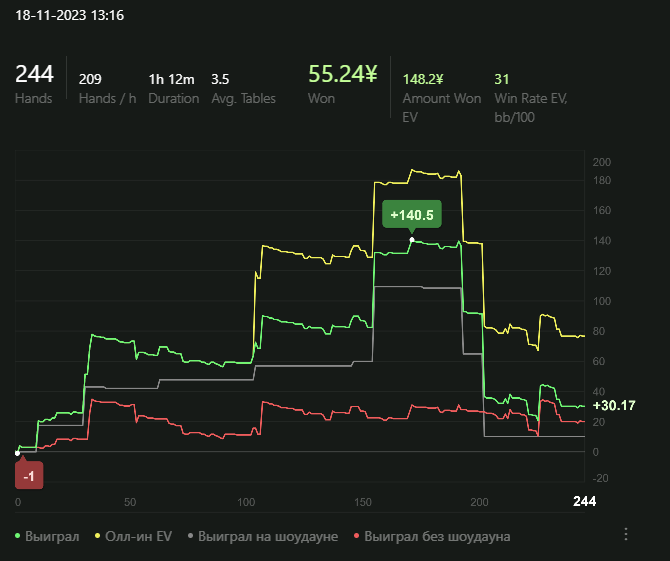Click the -20 label on the y-axis

600,478
